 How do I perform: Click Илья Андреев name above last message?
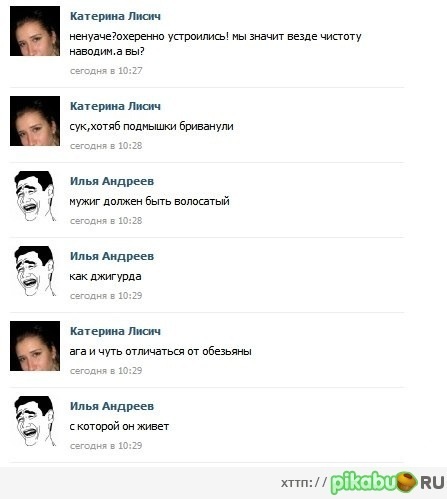click(112, 406)
